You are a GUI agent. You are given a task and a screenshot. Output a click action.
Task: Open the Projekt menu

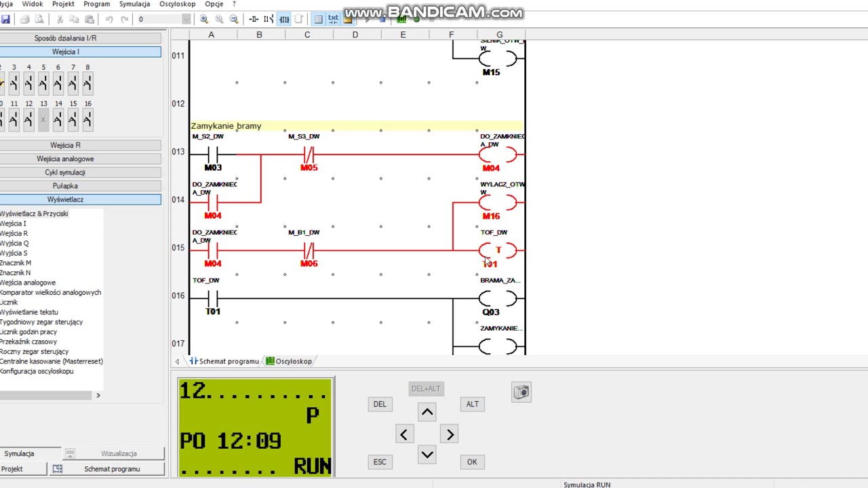pyautogui.click(x=63, y=4)
